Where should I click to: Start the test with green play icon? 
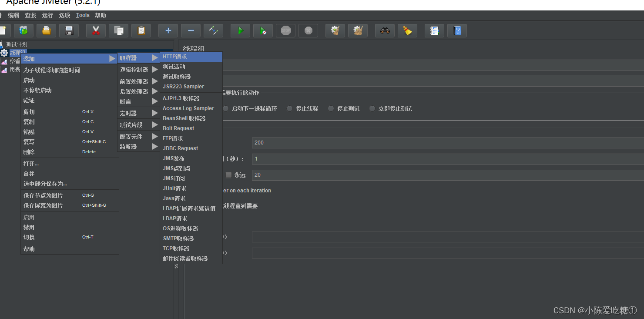(x=240, y=30)
